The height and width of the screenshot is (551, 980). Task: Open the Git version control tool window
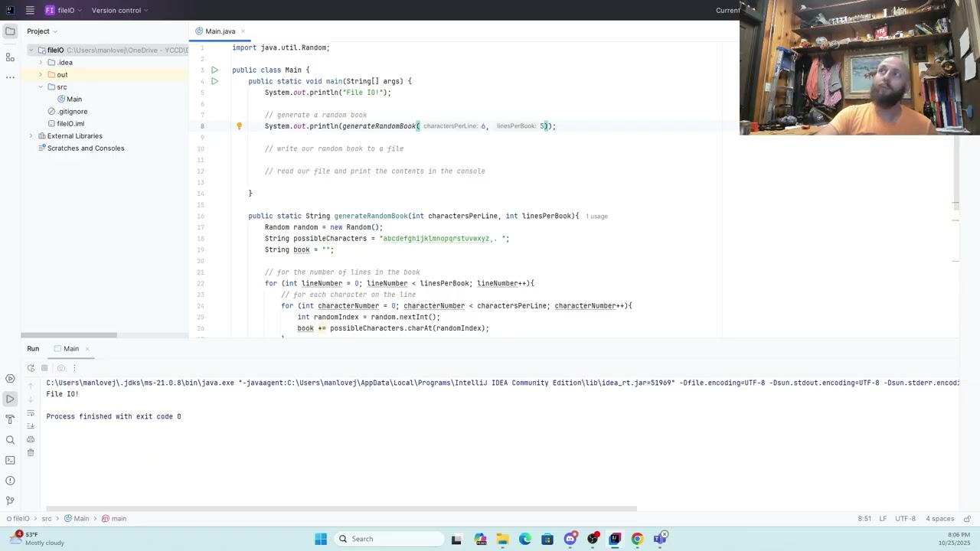point(10,500)
